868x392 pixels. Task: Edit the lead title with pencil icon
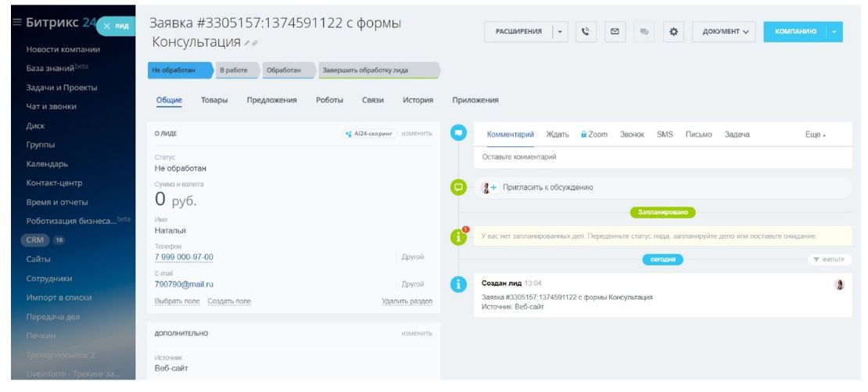247,42
